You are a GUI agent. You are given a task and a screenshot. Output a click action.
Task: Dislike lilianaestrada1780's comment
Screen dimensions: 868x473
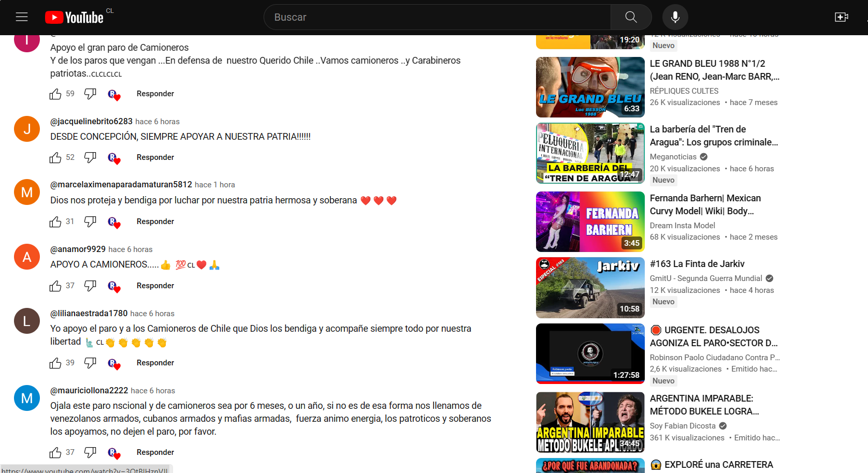90,363
